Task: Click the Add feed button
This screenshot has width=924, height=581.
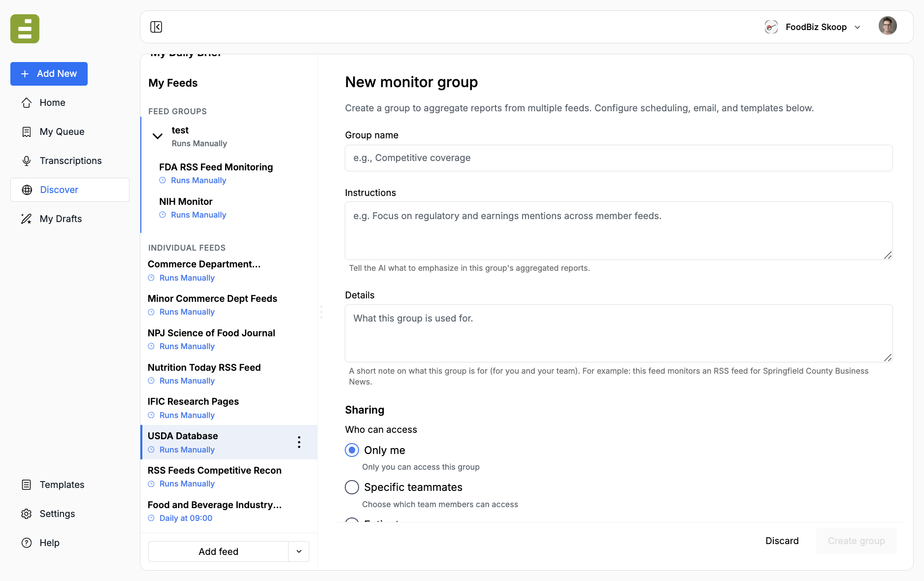Action: tap(218, 551)
